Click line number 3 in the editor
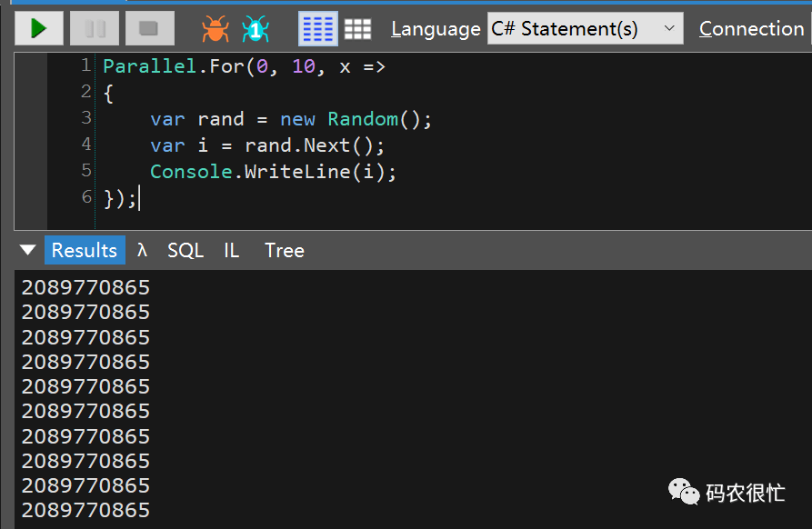This screenshot has height=529, width=812. [x=85, y=117]
